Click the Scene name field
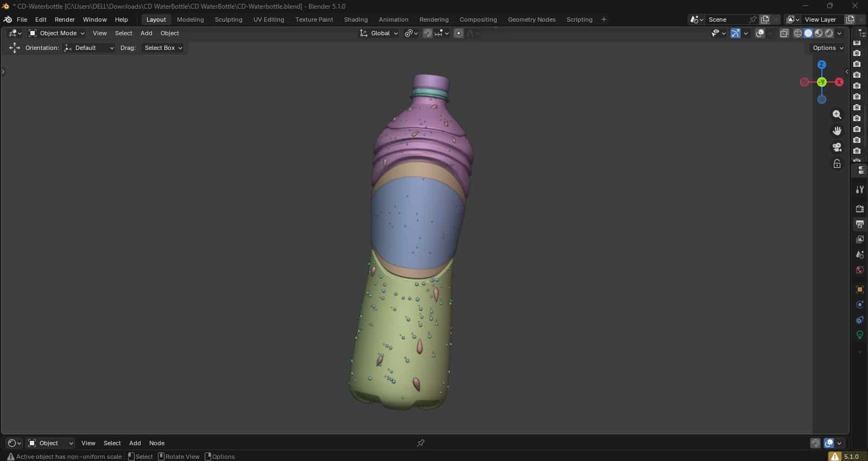Image resolution: width=868 pixels, height=461 pixels. [x=726, y=20]
